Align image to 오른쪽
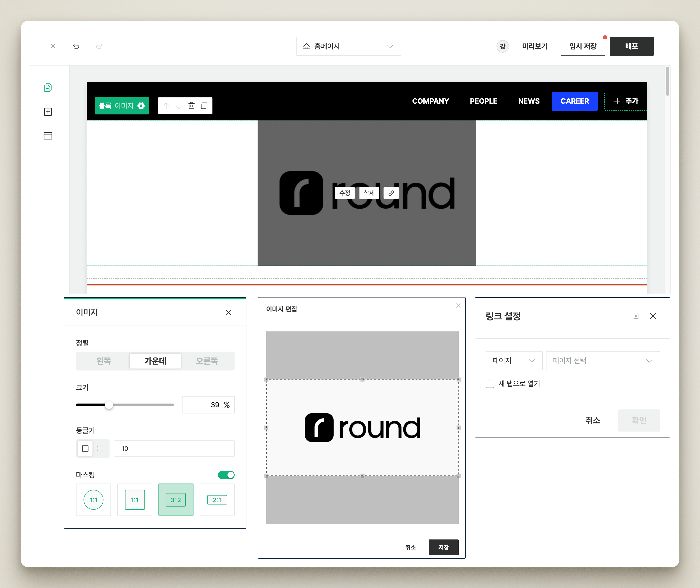 (x=207, y=361)
